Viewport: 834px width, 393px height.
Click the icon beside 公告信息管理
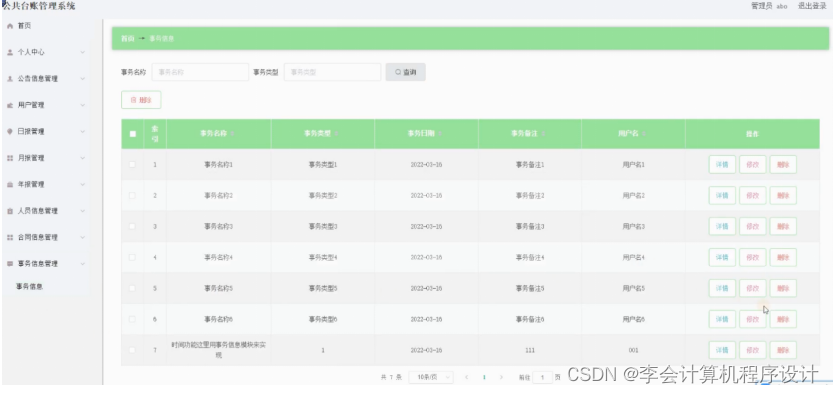pyautogui.click(x=10, y=79)
